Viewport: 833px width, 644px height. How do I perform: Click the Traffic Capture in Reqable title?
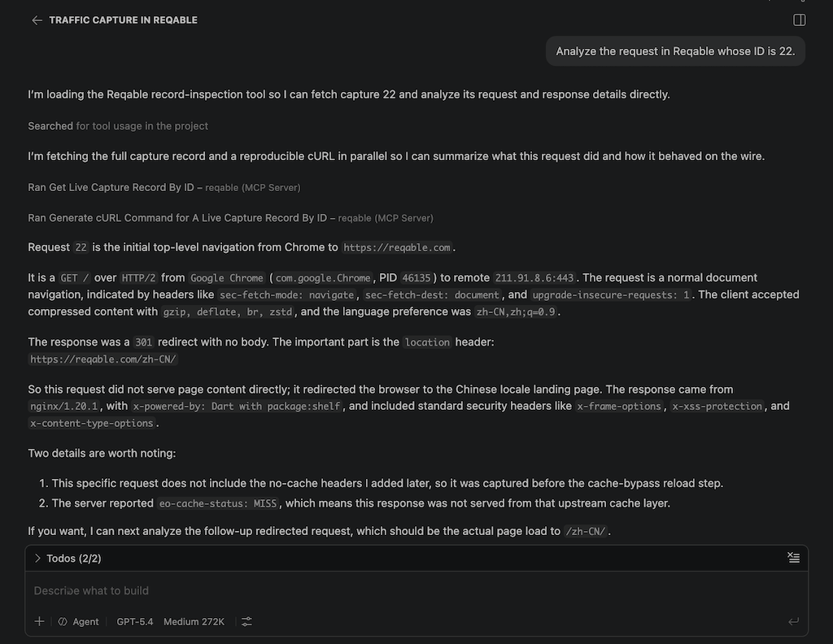click(x=124, y=20)
